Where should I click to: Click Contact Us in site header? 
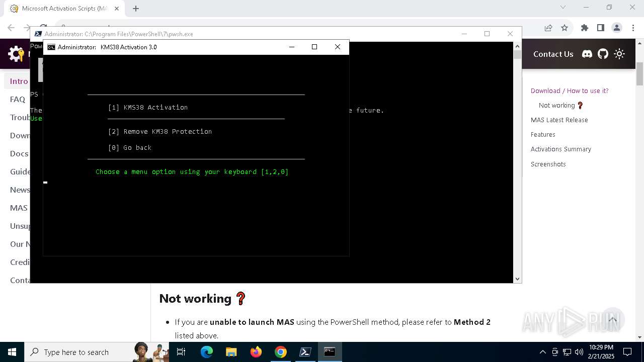553,54
